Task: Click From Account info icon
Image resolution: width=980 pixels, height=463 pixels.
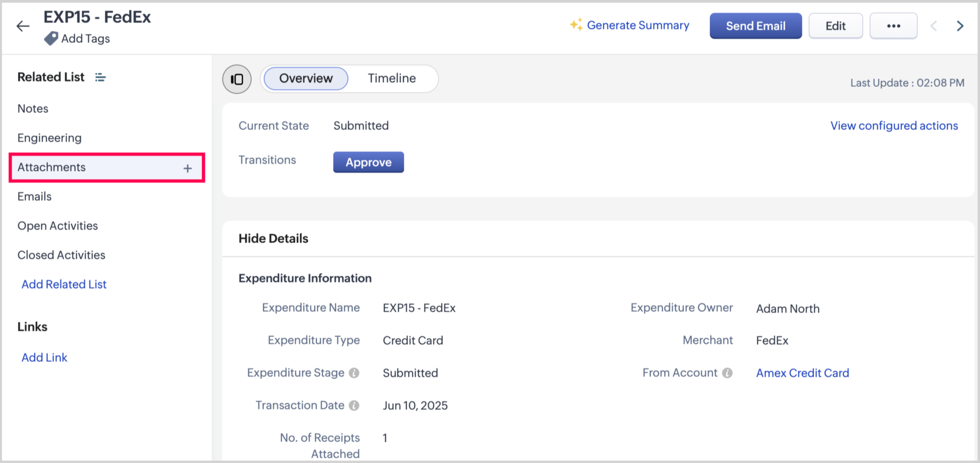Action: tap(727, 373)
